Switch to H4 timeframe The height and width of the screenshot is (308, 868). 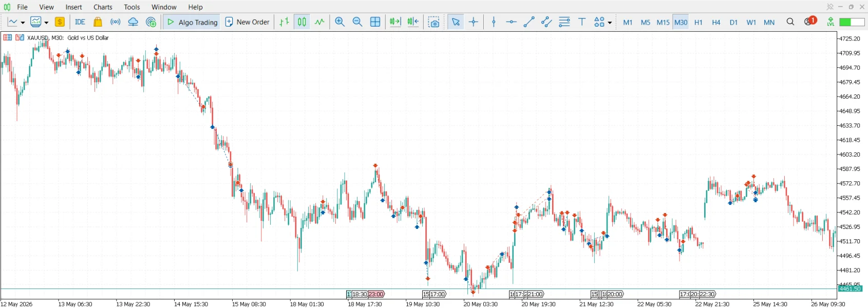click(716, 22)
